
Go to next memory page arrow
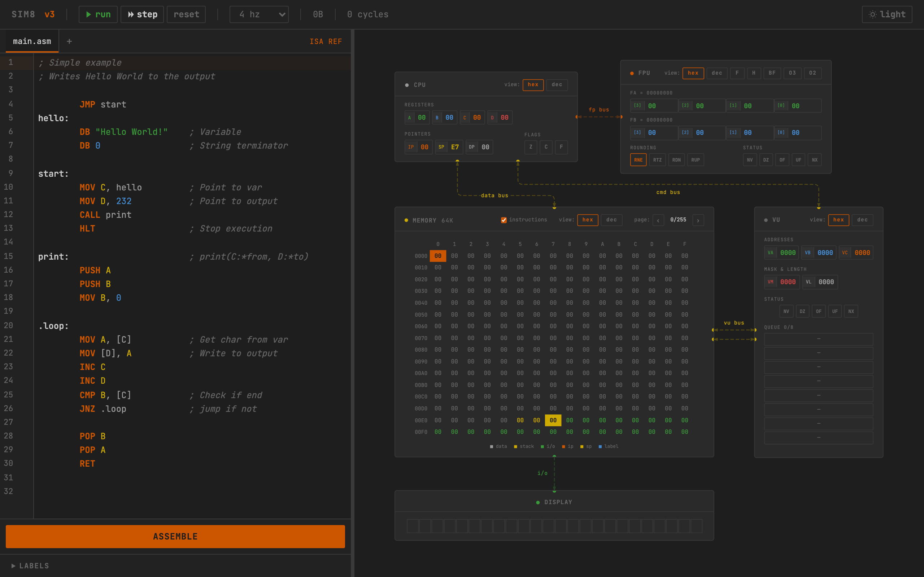698,220
